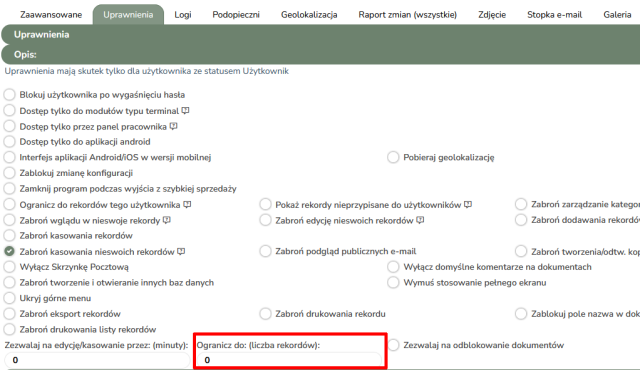Image resolution: width=640 pixels, height=370 pixels.
Task: Enable Wyłącz Skrzynkę Pocztową
Action: tap(9, 267)
